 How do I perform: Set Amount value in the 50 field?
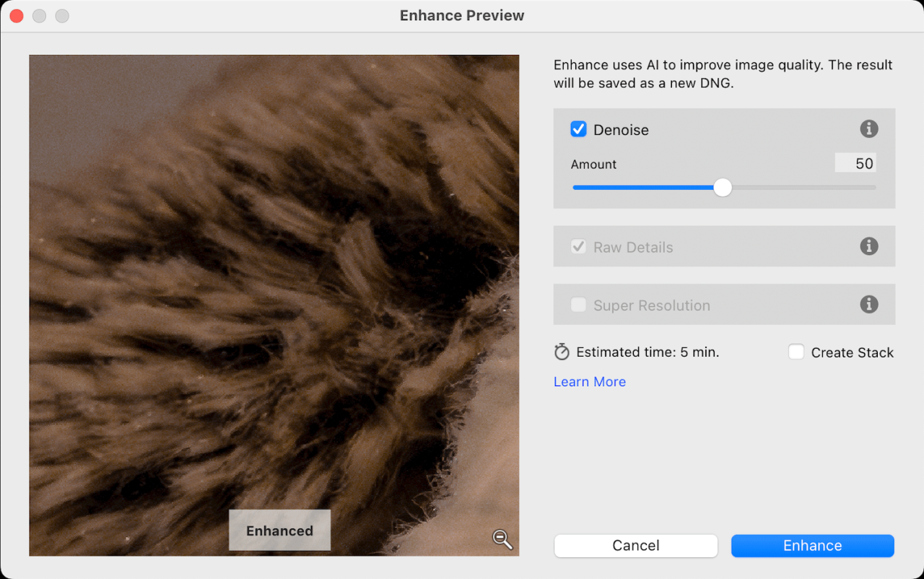855,163
